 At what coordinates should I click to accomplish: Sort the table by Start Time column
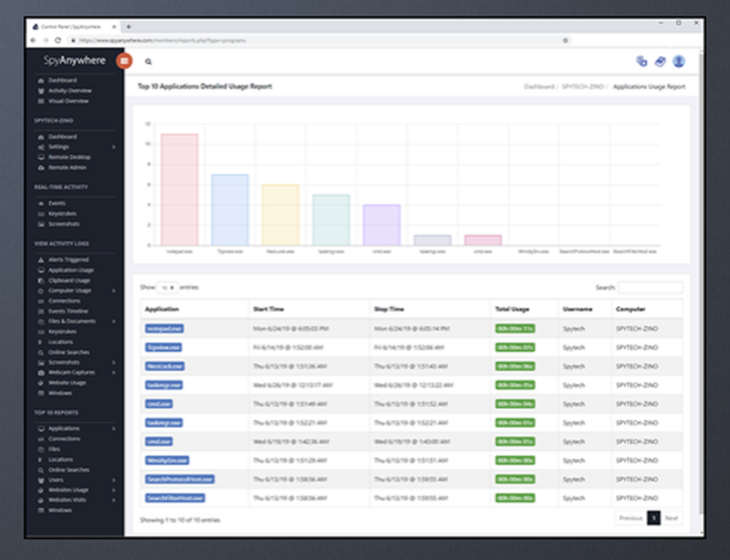309,309
